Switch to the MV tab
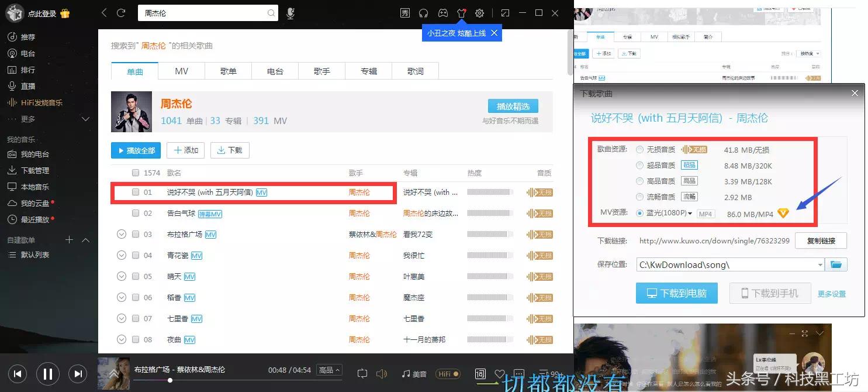 181,70
